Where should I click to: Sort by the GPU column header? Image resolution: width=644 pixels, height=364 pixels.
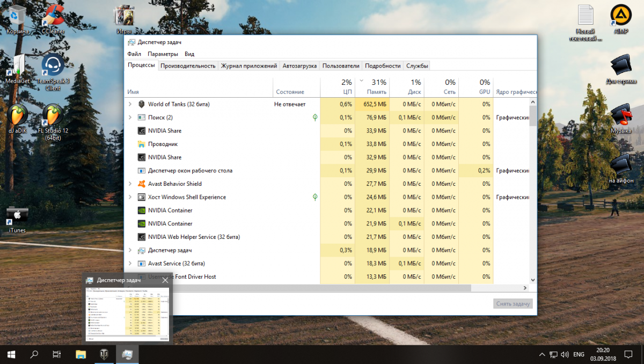click(476, 88)
